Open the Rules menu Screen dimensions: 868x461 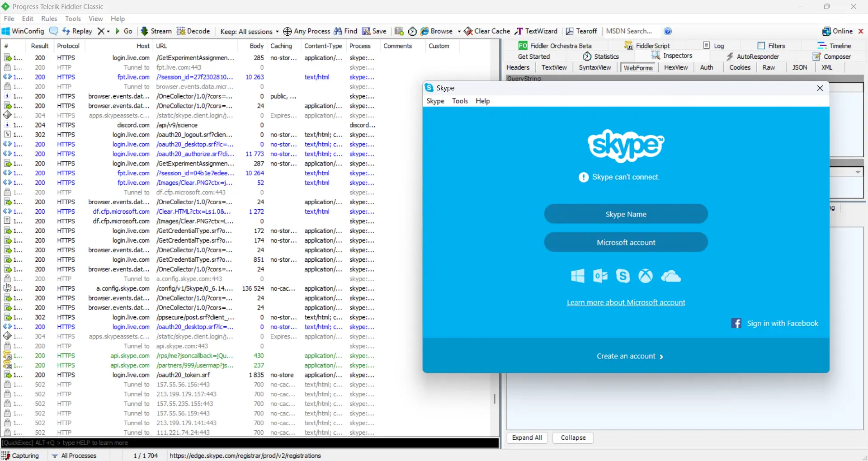click(x=49, y=19)
